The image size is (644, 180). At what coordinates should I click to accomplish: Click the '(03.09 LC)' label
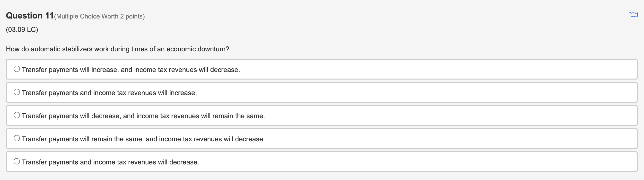pyautogui.click(x=22, y=29)
